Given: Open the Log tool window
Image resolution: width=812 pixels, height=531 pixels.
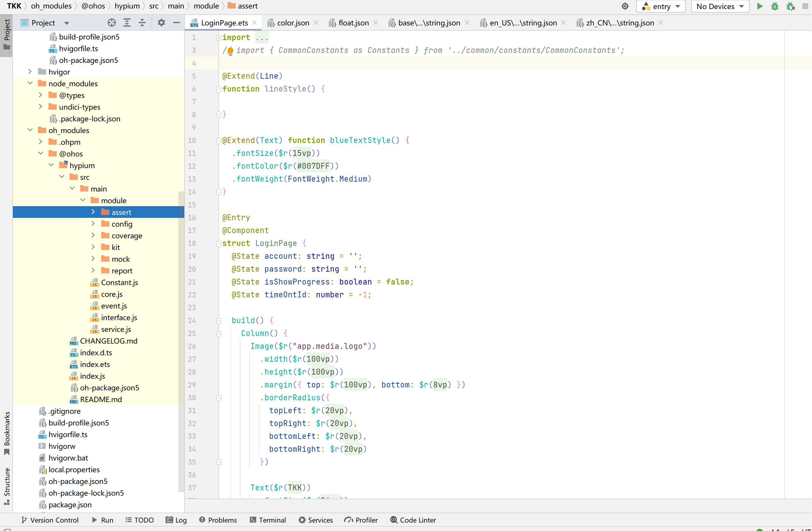Looking at the screenshot, I should click(x=176, y=520).
